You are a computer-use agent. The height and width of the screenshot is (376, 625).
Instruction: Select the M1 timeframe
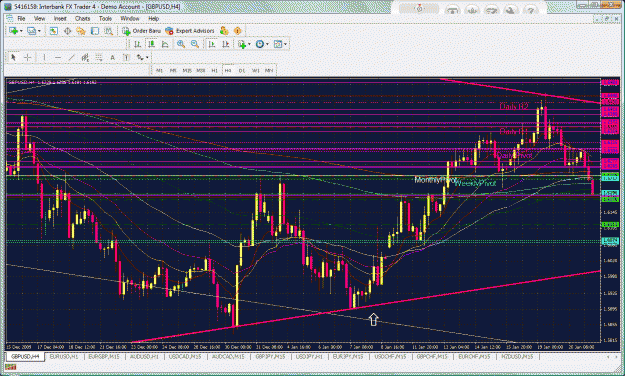click(x=159, y=71)
